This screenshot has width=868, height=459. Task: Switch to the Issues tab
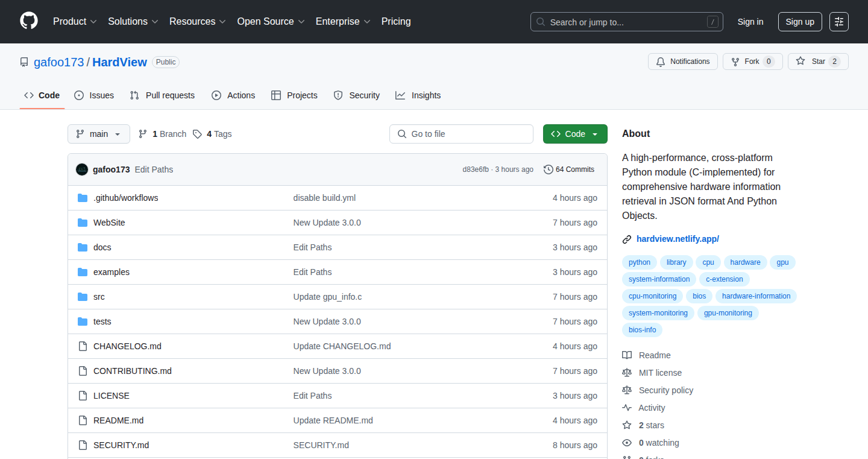[x=94, y=95]
